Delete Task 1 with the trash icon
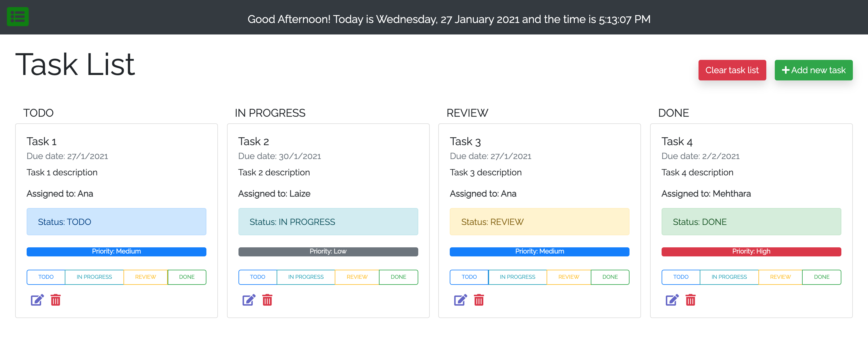Viewport: 868px width, 358px height. 56,300
